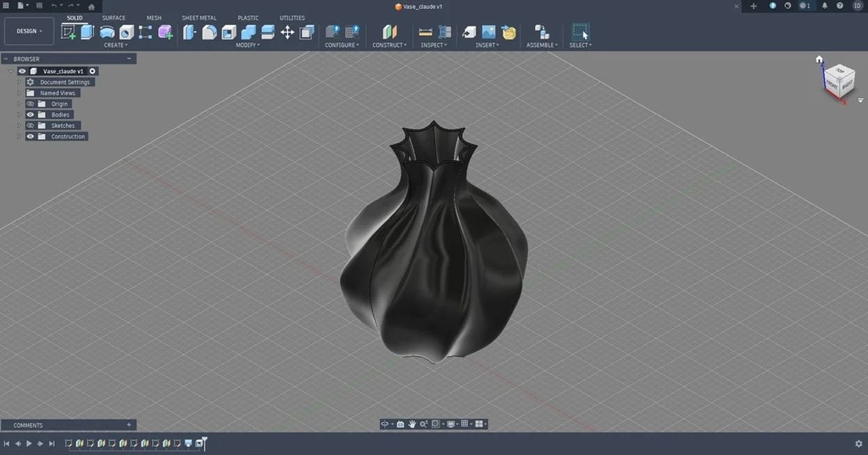Toggle the Bodies folder visibility eye

(x=31, y=115)
